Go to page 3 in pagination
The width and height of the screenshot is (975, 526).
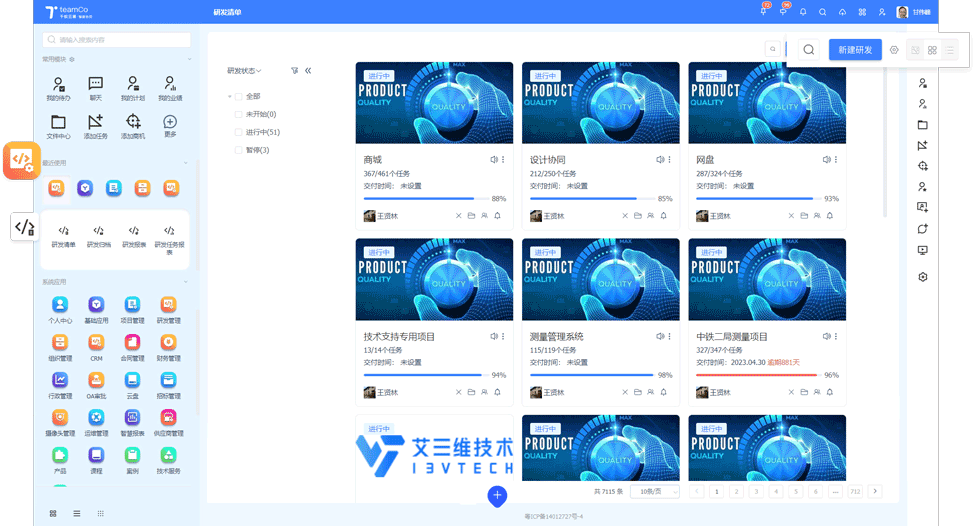coord(756,491)
